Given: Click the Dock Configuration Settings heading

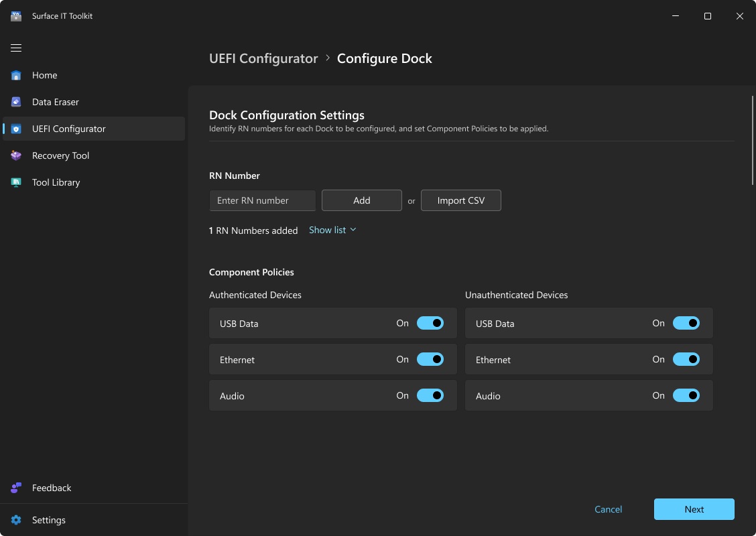Looking at the screenshot, I should click(287, 115).
